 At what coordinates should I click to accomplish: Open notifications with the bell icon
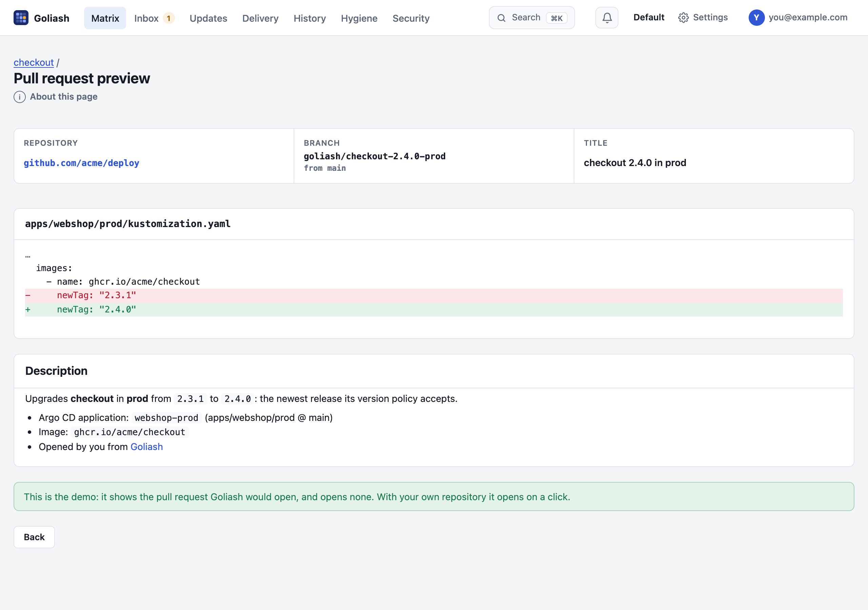(607, 18)
